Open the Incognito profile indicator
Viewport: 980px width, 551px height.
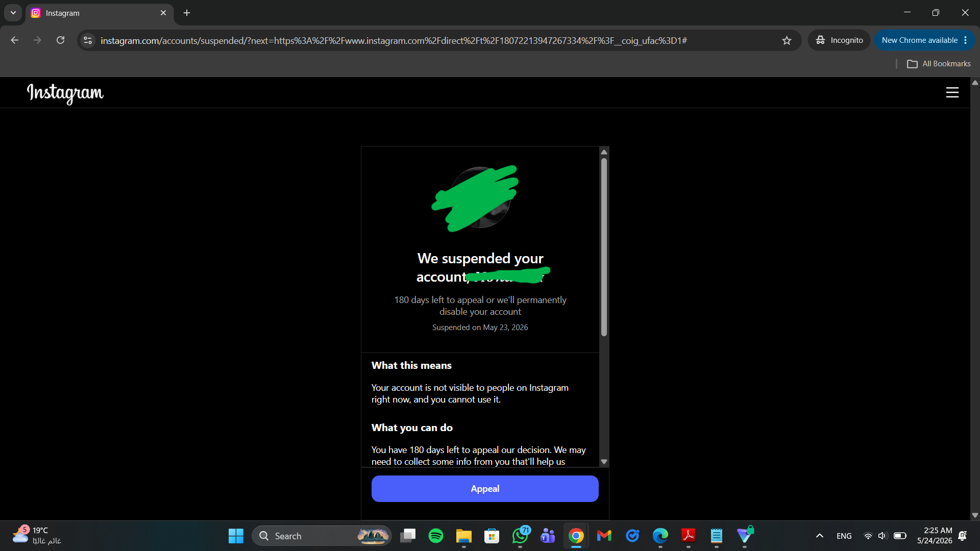click(839, 40)
